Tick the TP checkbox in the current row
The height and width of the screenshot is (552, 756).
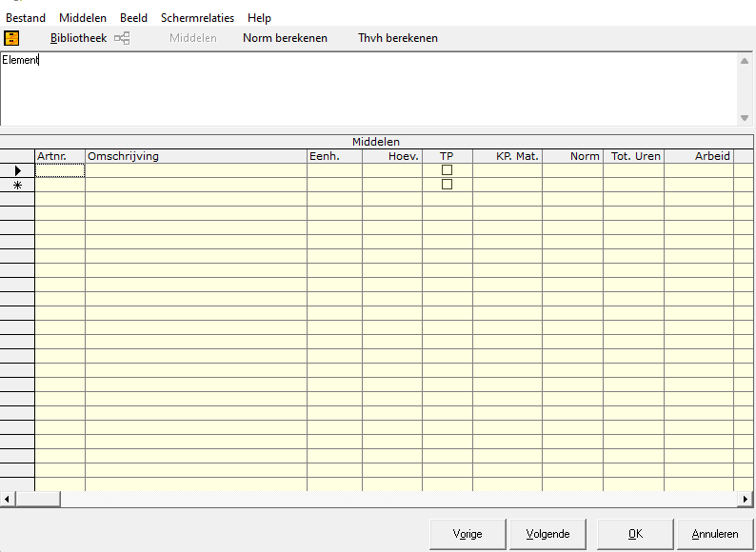[x=447, y=169]
